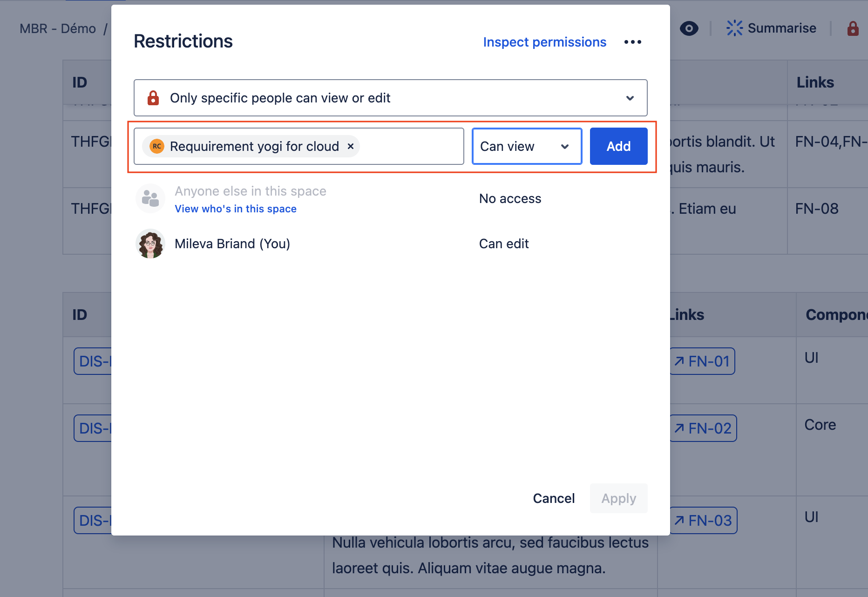Click the orange RC badge on the chip
The height and width of the screenshot is (597, 868).
(157, 146)
